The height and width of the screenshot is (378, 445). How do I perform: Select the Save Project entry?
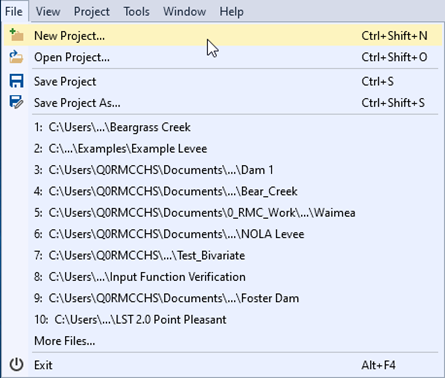coord(223,82)
